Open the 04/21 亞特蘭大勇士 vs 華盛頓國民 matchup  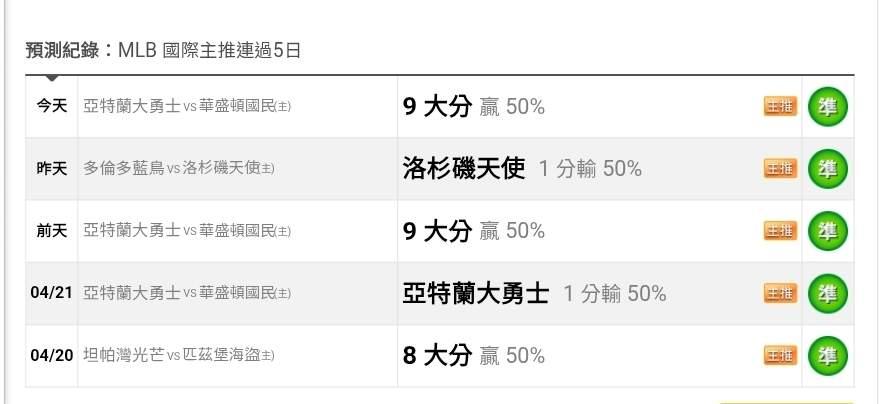point(187,293)
